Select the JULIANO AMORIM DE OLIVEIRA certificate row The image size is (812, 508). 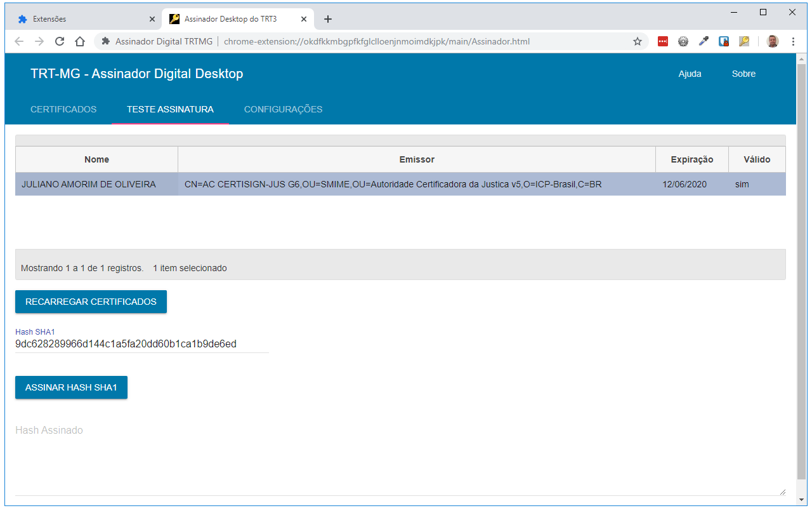[89, 184]
